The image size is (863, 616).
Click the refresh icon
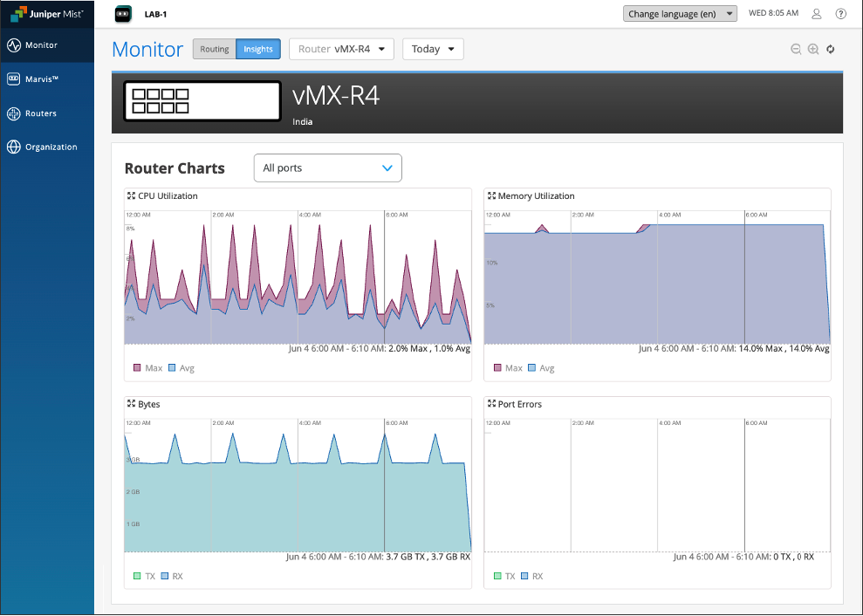(x=831, y=50)
